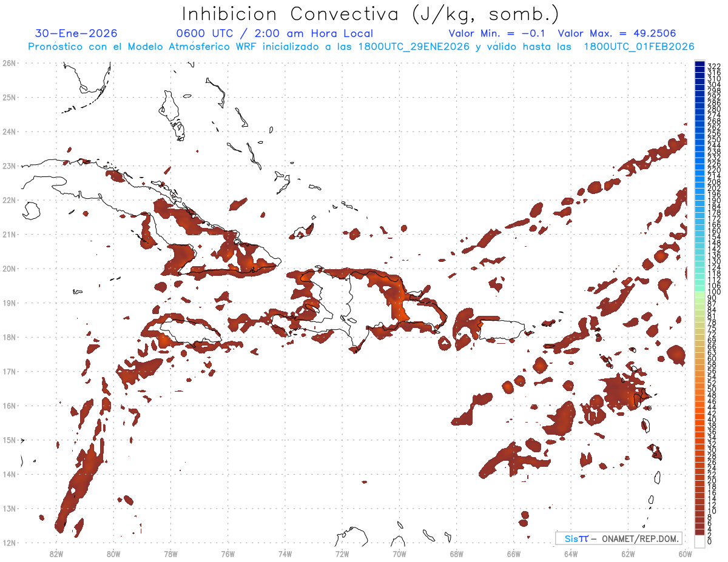The image size is (728, 562).
Task: Click the 13N latitude label
Action: point(8,508)
